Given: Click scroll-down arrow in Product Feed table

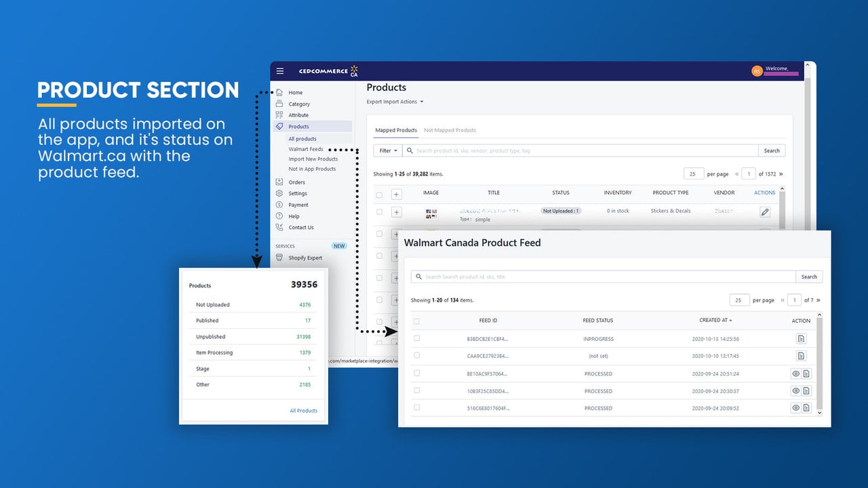Looking at the screenshot, I should coord(819,413).
